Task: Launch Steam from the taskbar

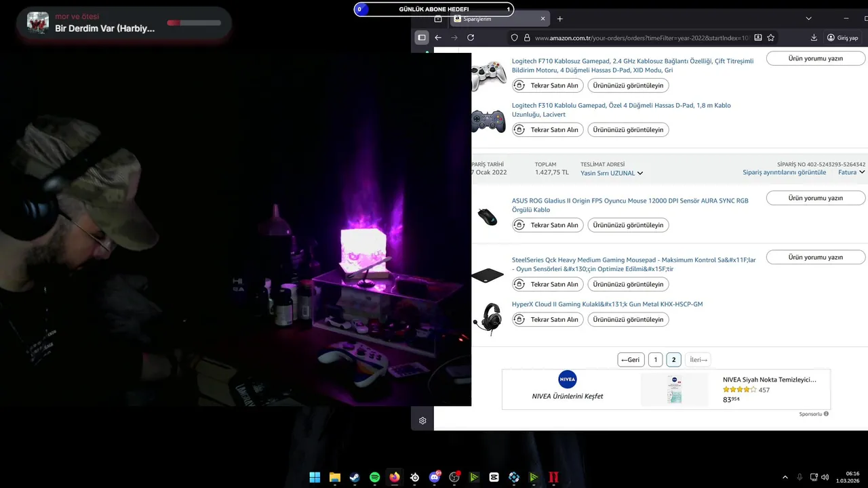Action: click(x=355, y=477)
